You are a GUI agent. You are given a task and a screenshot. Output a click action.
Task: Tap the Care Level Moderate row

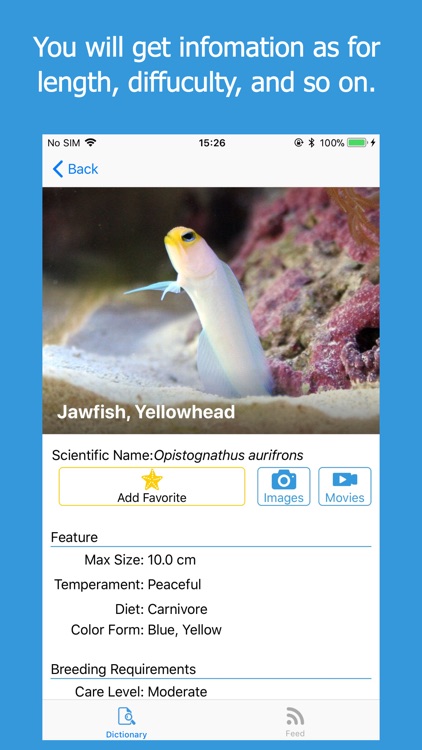(141, 692)
